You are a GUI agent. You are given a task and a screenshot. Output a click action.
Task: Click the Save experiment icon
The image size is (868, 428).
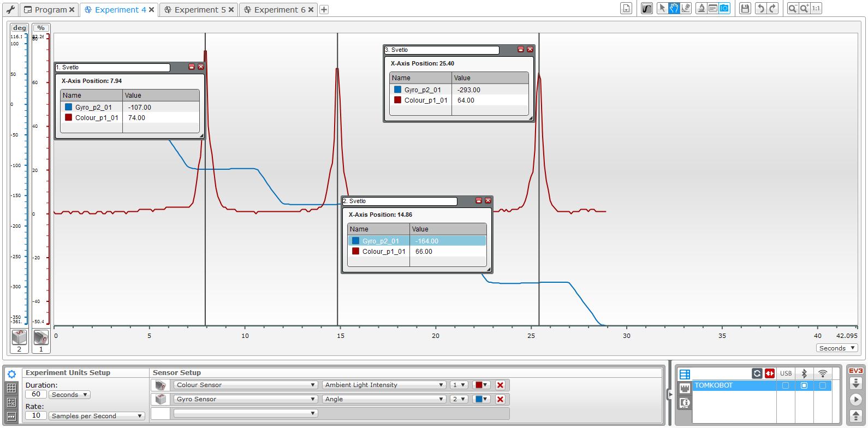(745, 8)
